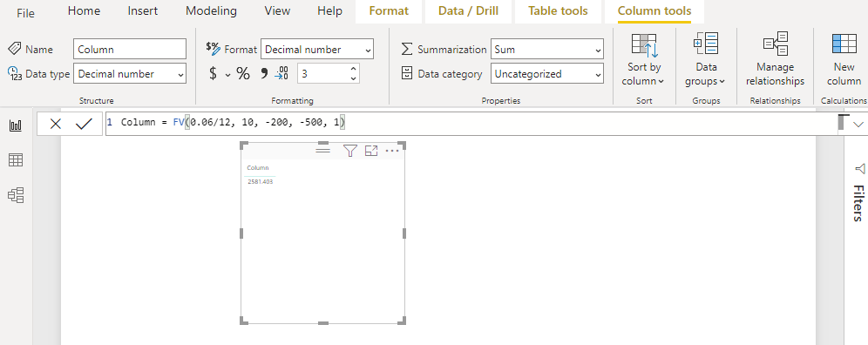Image resolution: width=868 pixels, height=345 pixels.
Task: Expand the currency options arrow
Action: click(227, 74)
